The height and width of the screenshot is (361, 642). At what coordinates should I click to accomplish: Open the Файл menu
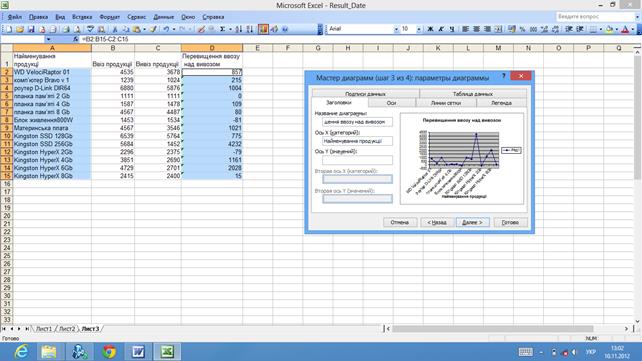coord(15,17)
